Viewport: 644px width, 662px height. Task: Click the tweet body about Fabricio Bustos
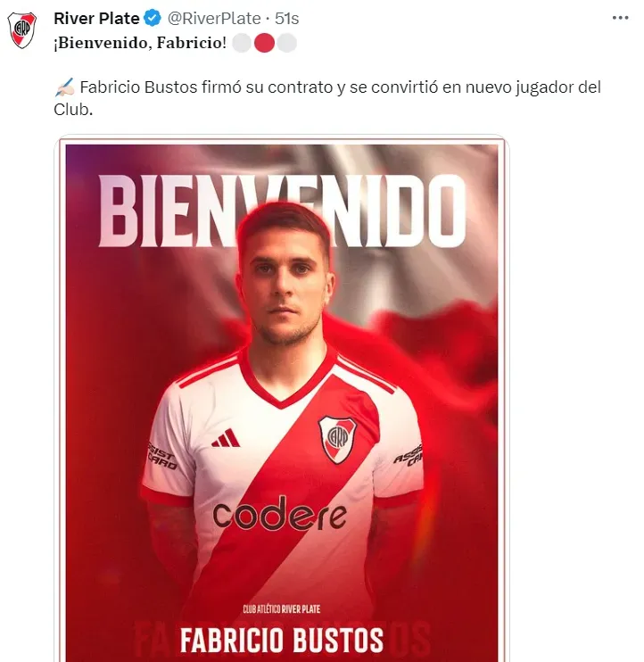pyautogui.click(x=327, y=98)
